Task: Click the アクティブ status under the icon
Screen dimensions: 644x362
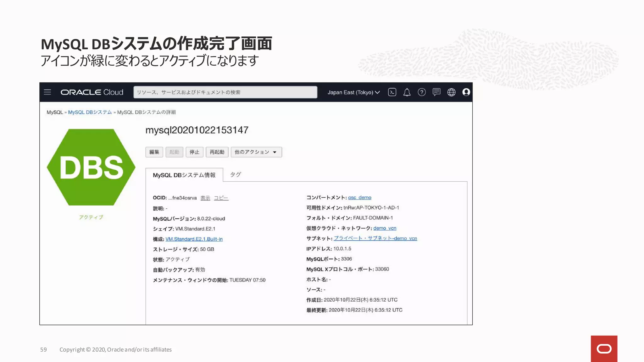Action: [91, 217]
